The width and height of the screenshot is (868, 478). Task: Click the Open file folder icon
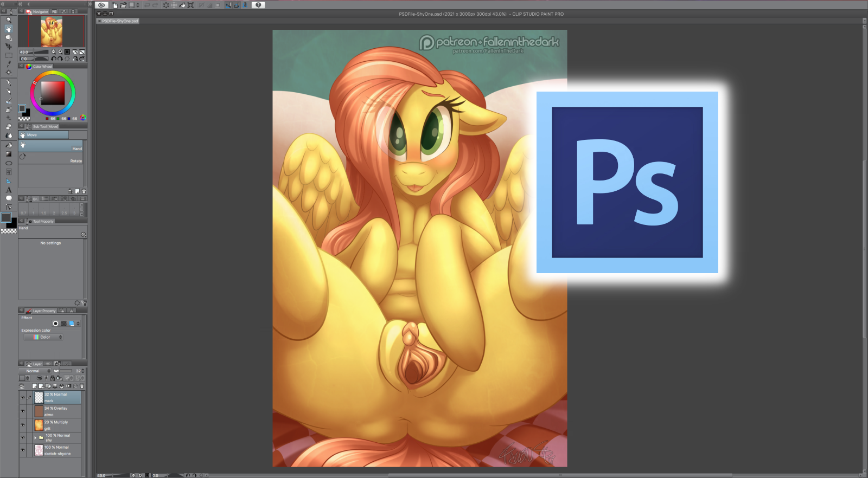pyautogui.click(x=123, y=5)
